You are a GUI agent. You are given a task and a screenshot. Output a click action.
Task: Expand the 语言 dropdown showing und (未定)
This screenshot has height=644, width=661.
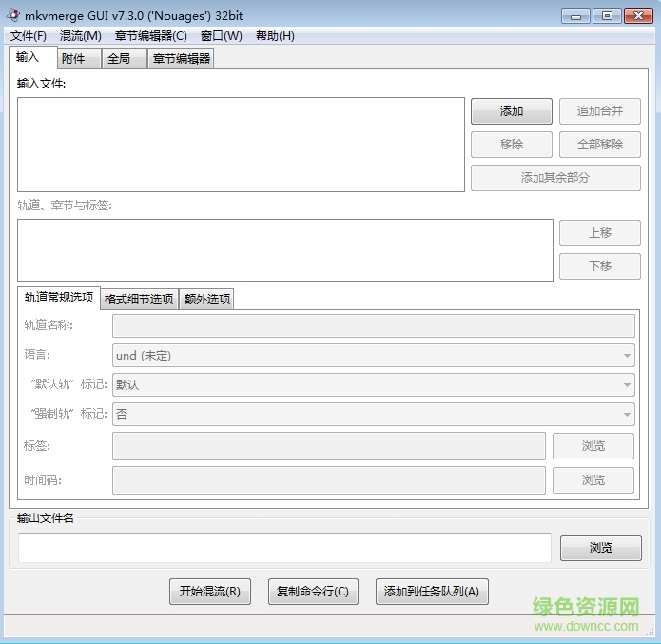(x=373, y=356)
